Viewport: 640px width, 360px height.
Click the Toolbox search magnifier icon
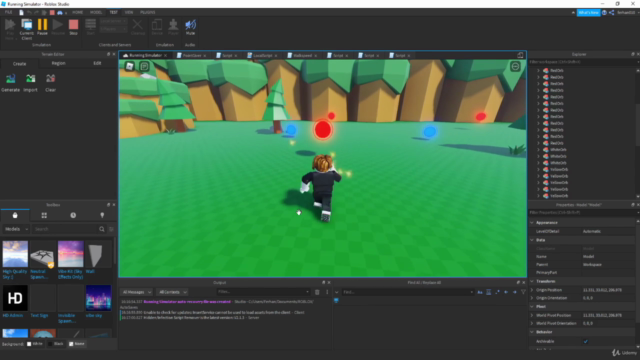pos(102,229)
